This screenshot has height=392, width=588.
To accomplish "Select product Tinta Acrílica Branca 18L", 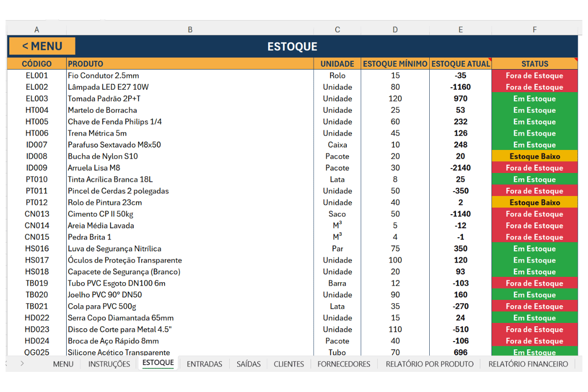I will point(110,179).
